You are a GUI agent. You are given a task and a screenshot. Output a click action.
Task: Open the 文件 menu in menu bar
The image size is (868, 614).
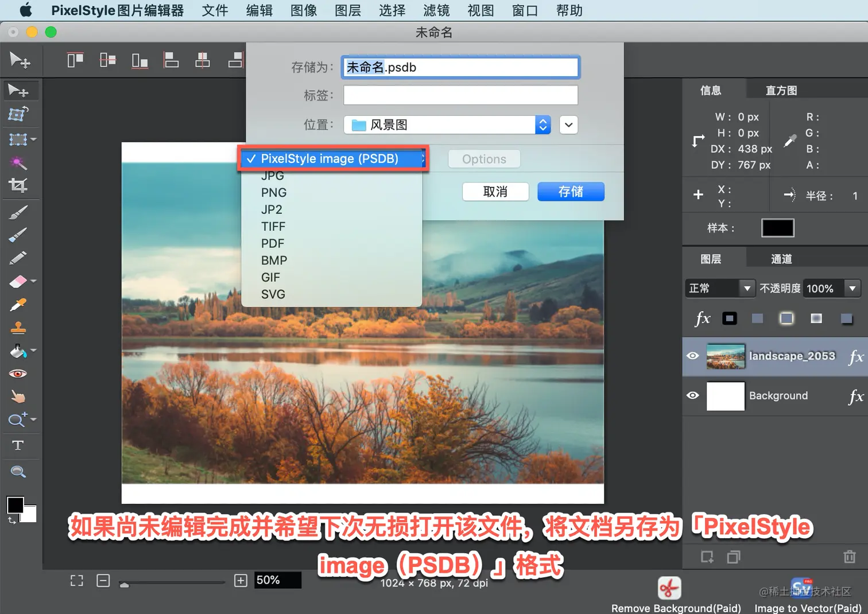[215, 10]
